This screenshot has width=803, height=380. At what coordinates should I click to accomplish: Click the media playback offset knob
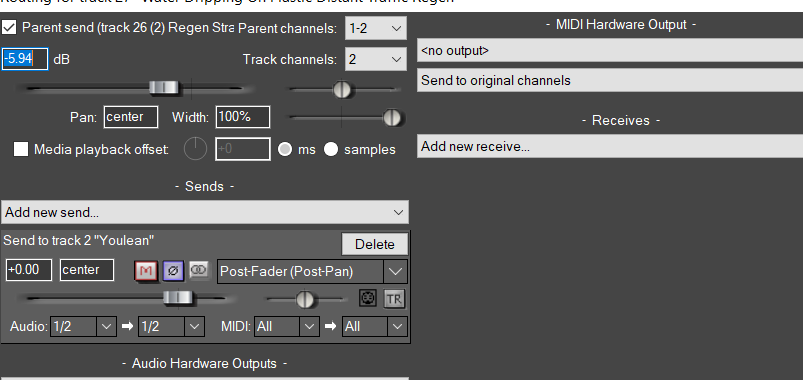(195, 149)
